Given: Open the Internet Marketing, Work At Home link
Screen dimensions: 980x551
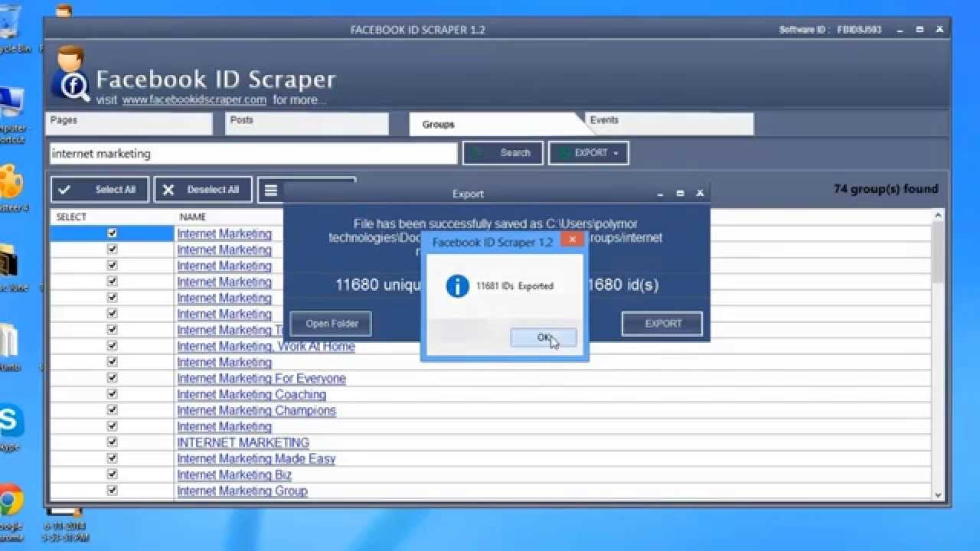Looking at the screenshot, I should point(266,346).
